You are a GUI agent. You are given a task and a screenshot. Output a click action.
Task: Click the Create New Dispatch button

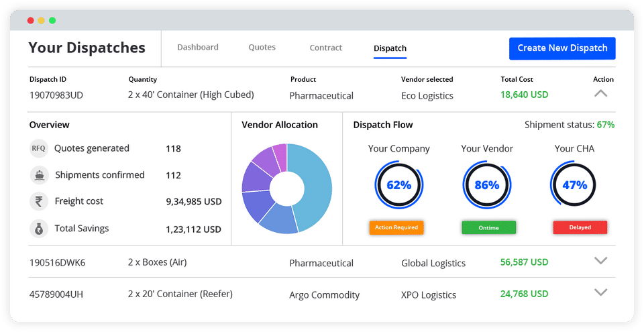(562, 48)
